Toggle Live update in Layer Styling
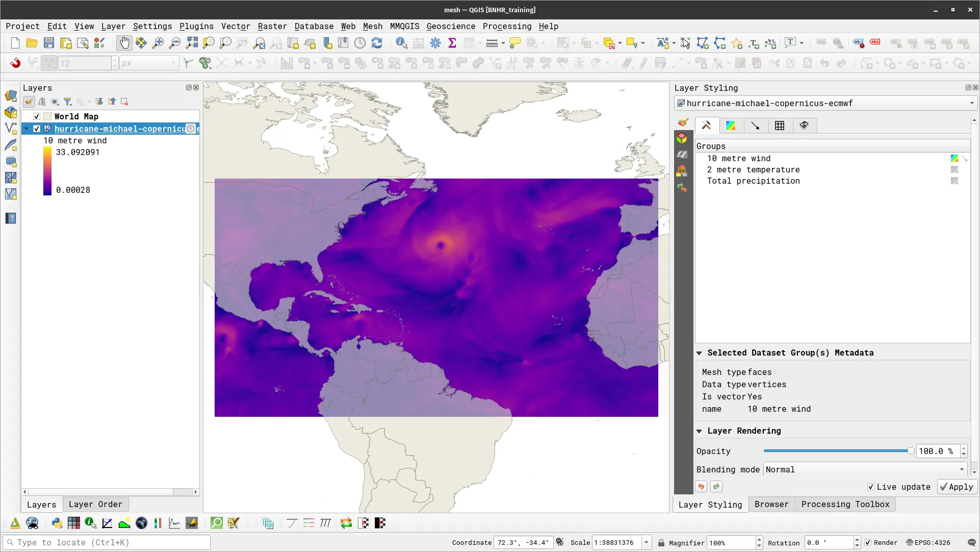Image resolution: width=980 pixels, height=552 pixels. click(871, 487)
